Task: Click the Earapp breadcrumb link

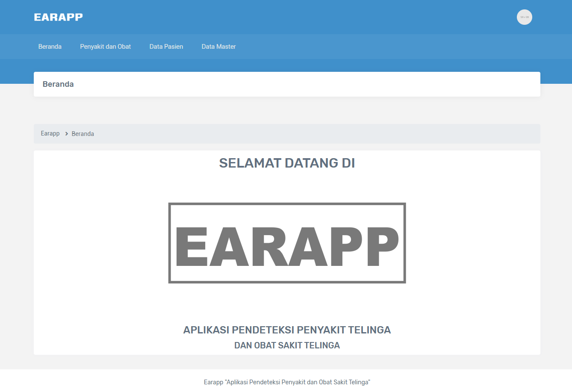Action: click(x=50, y=133)
